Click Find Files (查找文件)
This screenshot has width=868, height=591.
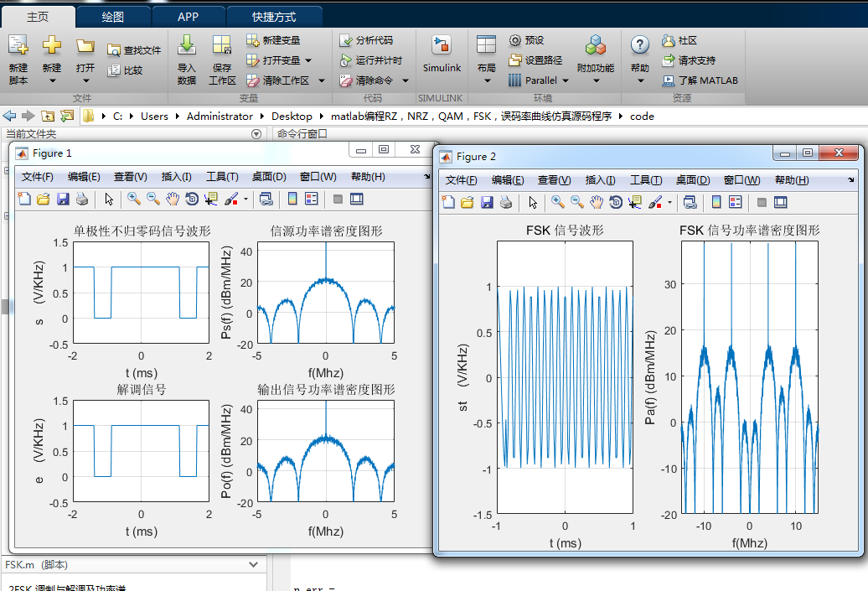tap(134, 50)
